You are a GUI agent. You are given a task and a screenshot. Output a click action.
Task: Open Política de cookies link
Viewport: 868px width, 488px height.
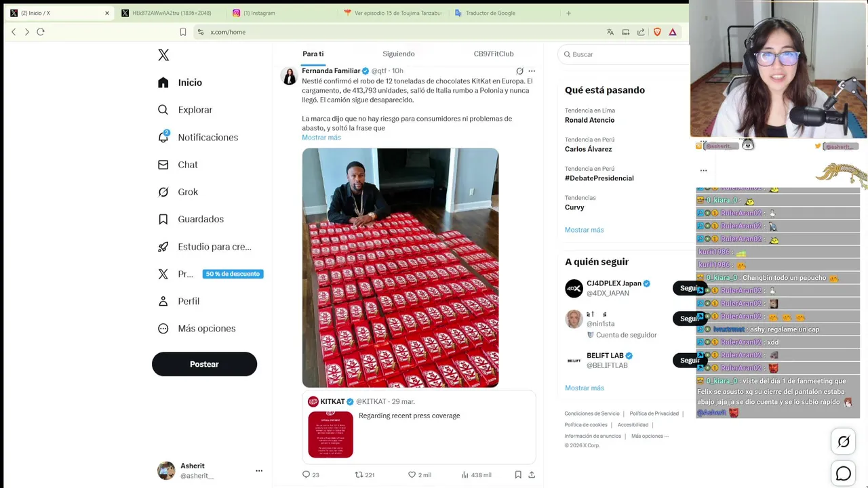[x=586, y=425]
